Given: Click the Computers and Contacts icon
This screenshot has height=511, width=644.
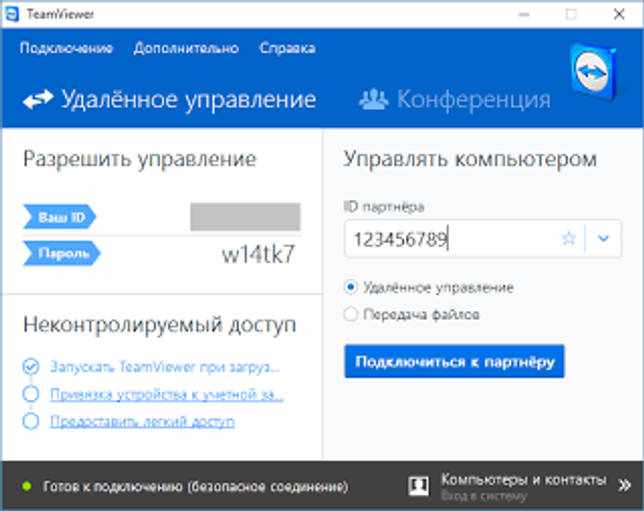Looking at the screenshot, I should [x=419, y=486].
